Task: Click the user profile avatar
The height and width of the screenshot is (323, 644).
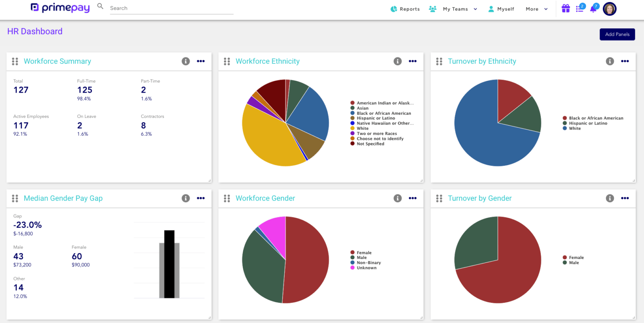Action: [609, 9]
